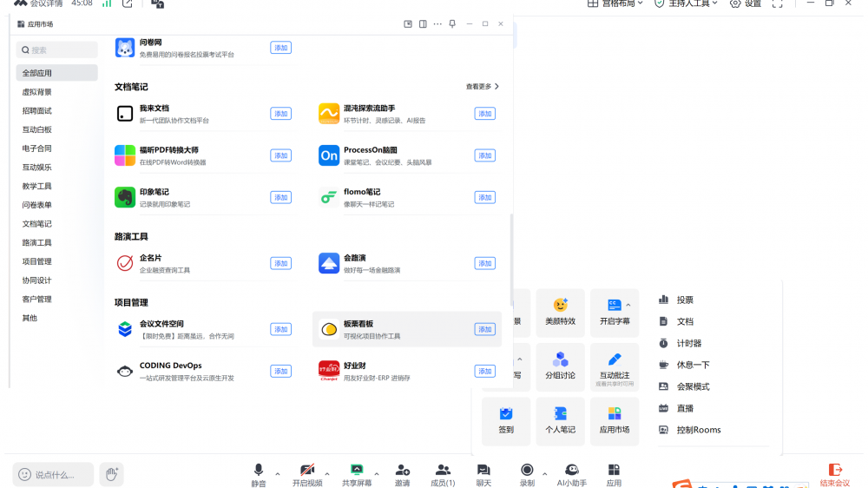Click 共享屏幕 to share screen
Screen dimensions: 868x488
[x=357, y=475]
